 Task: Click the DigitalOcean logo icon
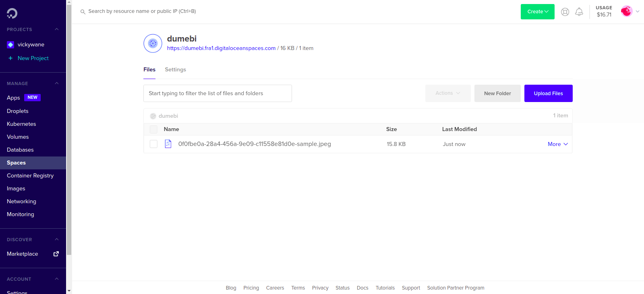tap(12, 13)
